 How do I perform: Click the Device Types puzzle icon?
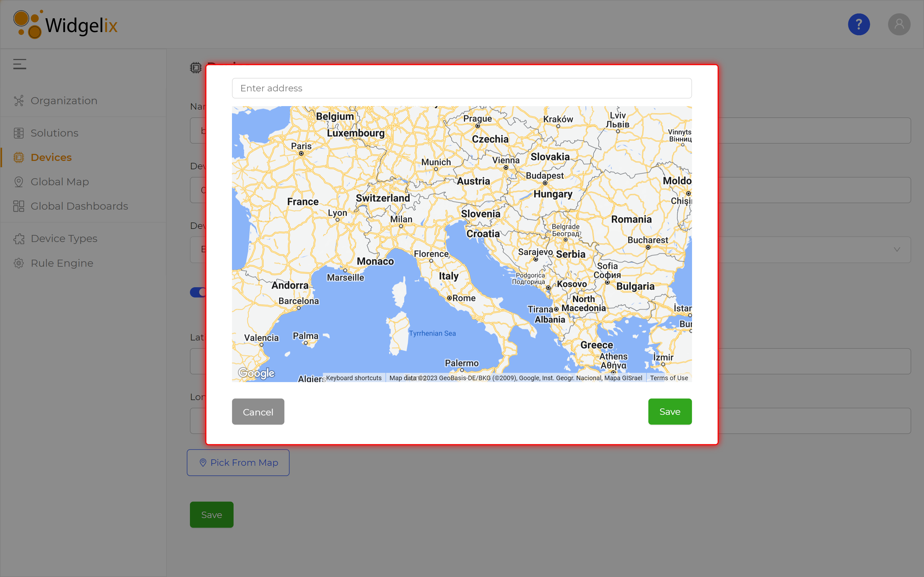[19, 238]
